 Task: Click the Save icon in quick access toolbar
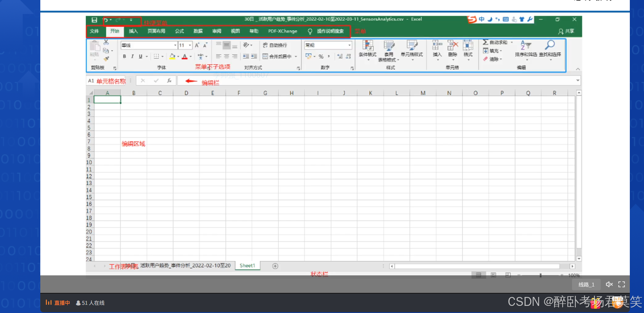(x=94, y=20)
